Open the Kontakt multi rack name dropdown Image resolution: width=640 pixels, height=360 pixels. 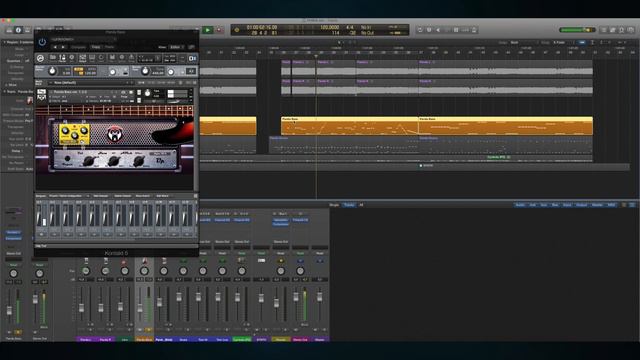(x=91, y=82)
